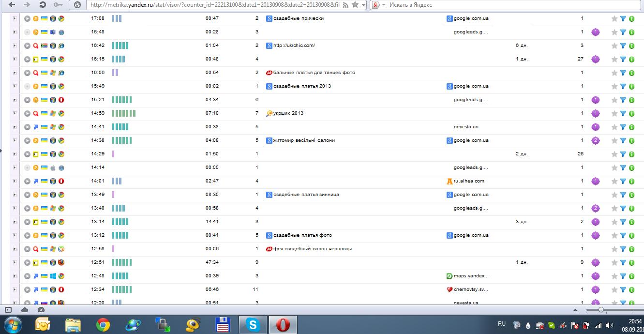Bookmark page with address bar star
Viewport: 644px width, 334px height.
point(355,5)
